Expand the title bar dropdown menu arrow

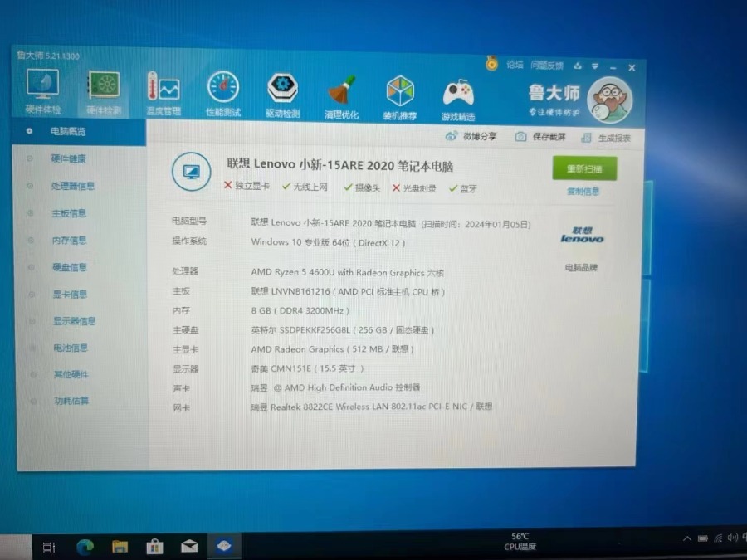(x=595, y=66)
